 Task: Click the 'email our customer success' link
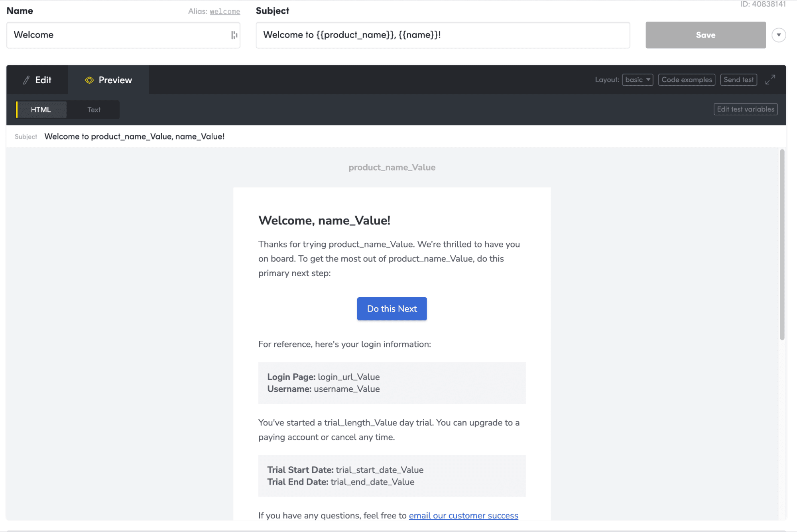tap(463, 515)
